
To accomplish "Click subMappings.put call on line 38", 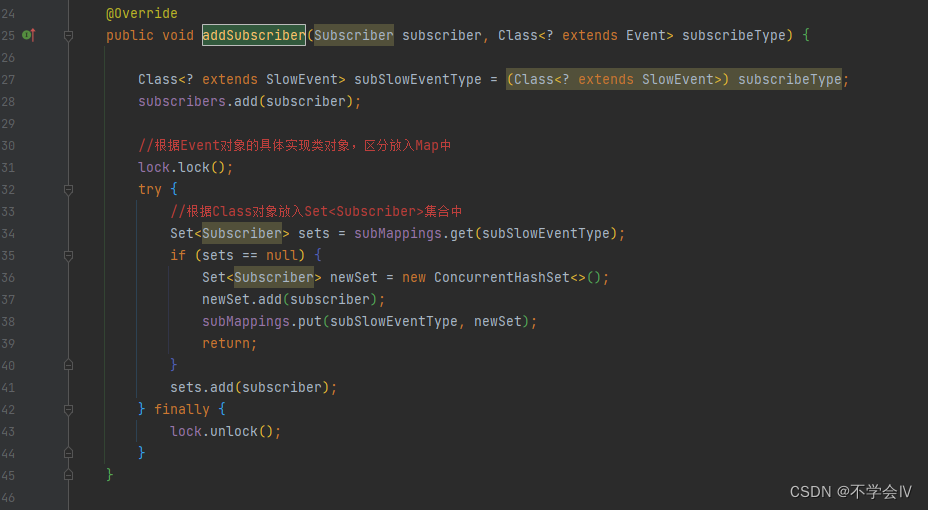I will pyautogui.click(x=370, y=321).
